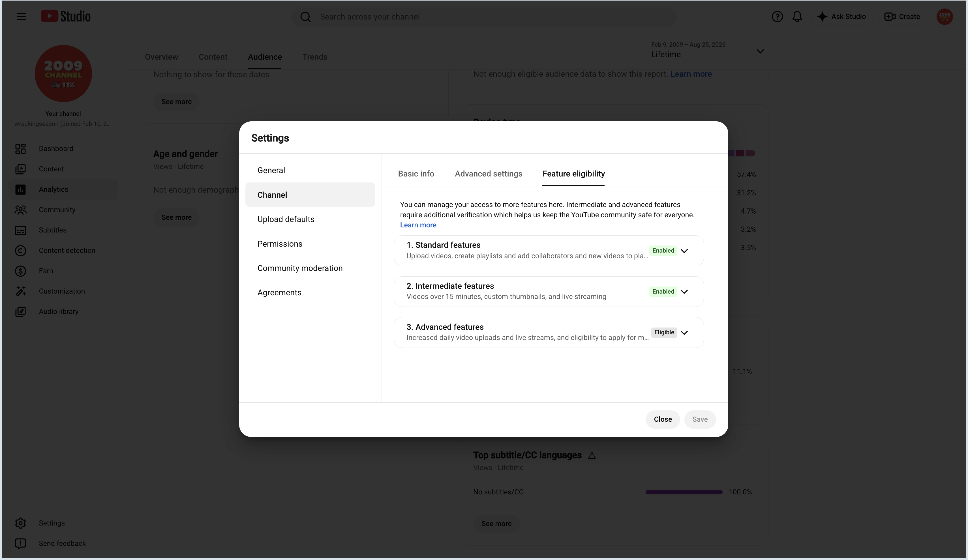Open the notifications bell

click(797, 16)
